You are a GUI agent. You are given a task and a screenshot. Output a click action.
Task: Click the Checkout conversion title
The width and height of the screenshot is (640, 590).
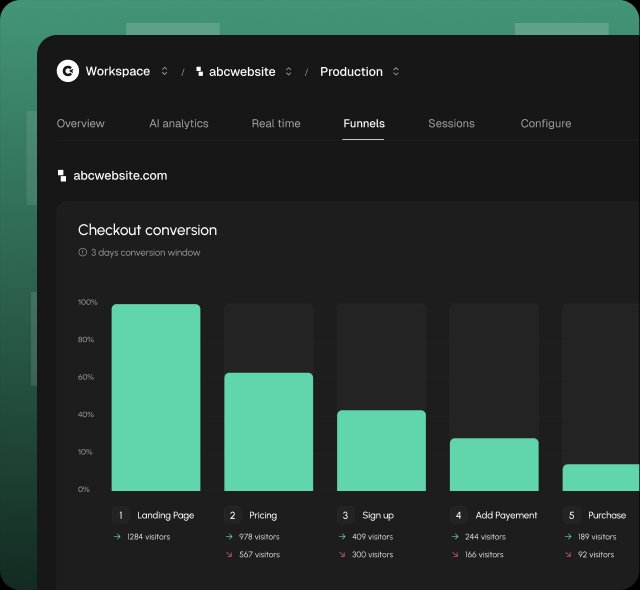point(147,230)
